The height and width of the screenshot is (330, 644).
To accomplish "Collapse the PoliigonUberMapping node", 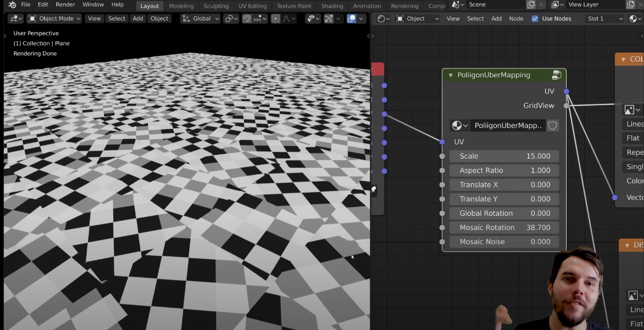I will (451, 75).
